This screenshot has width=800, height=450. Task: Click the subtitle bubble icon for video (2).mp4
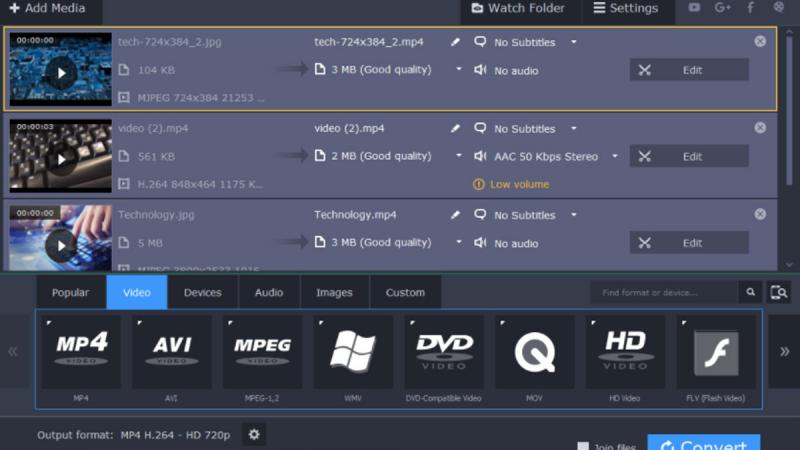480,128
